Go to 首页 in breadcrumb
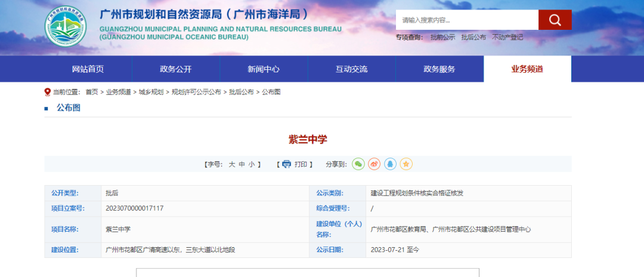This screenshot has height=277, width=644. tap(92, 92)
